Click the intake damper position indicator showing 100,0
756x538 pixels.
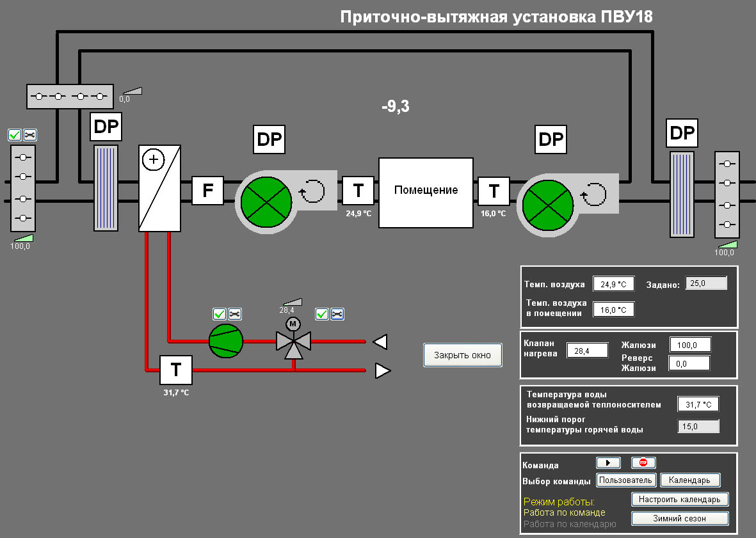click(x=22, y=242)
